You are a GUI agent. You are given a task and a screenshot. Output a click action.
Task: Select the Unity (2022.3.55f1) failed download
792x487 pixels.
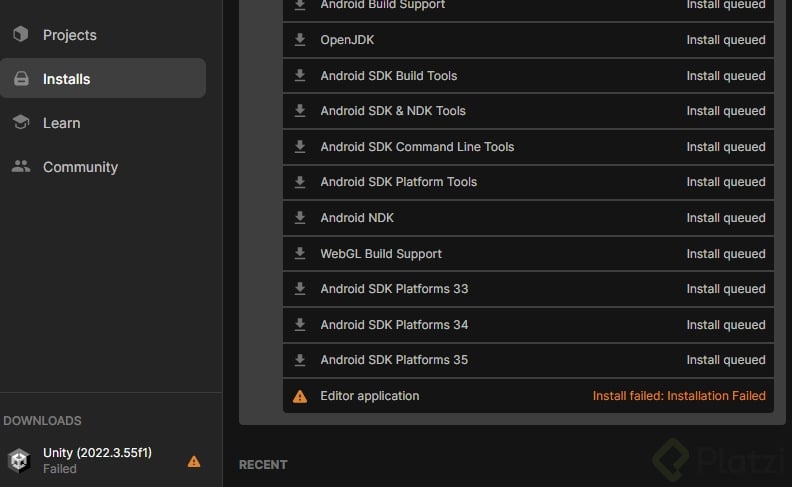point(97,460)
